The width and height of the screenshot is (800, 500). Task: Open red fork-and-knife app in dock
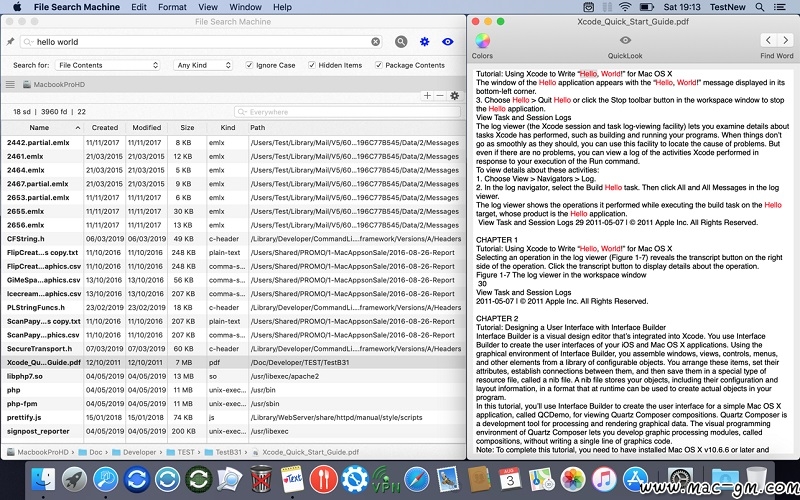pos(323,480)
